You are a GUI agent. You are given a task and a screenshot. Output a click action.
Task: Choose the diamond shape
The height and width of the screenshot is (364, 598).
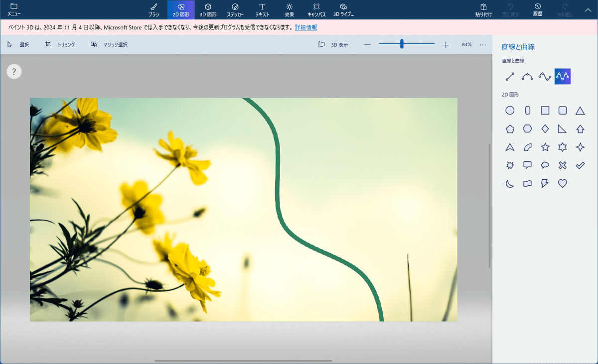pyautogui.click(x=545, y=129)
